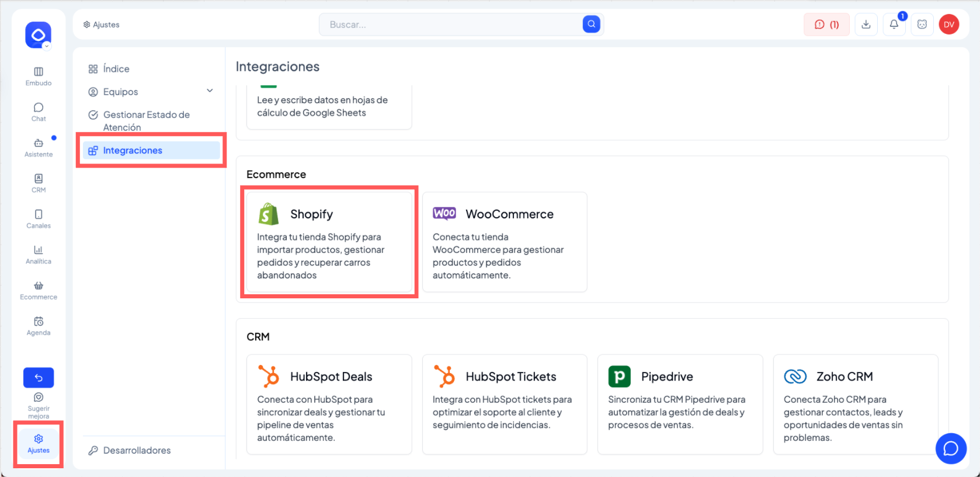Viewport: 980px width, 477px height.
Task: Expand the Equipos menu chevron
Action: (x=210, y=91)
